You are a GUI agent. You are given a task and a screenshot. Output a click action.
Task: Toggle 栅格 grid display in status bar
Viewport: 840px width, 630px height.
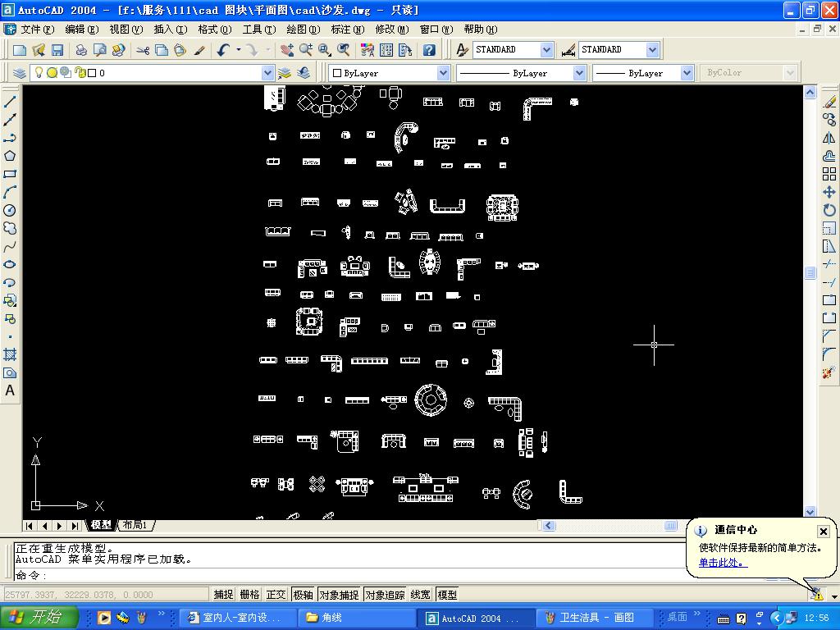click(x=249, y=595)
